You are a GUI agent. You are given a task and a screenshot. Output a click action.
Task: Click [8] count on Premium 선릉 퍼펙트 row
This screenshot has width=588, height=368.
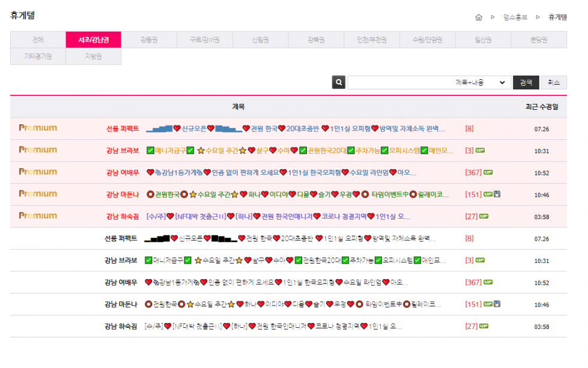(469, 128)
